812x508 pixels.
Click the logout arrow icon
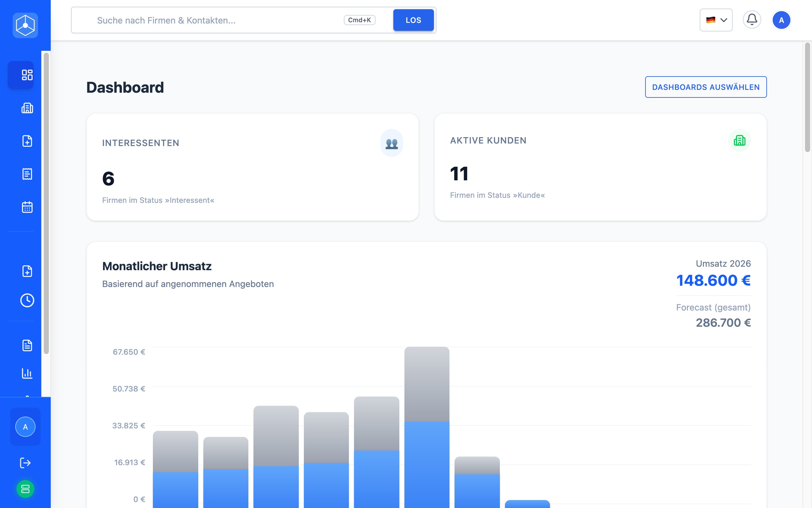25,463
